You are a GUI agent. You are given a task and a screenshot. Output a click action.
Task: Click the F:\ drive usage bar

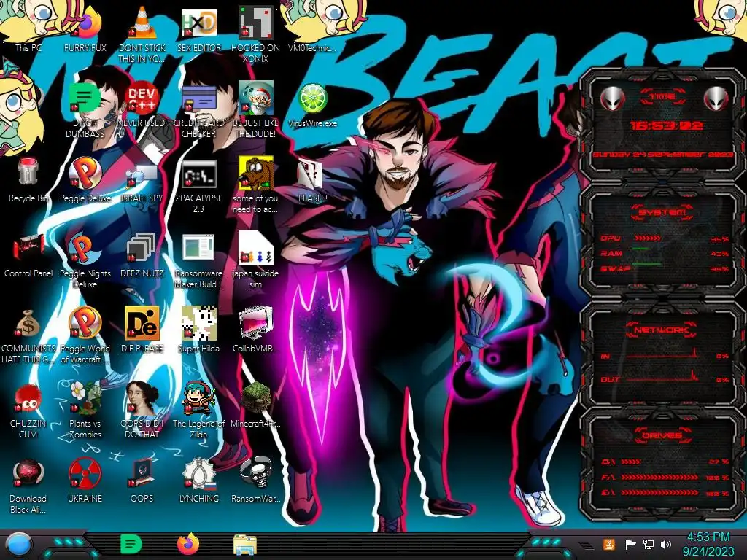(659, 477)
